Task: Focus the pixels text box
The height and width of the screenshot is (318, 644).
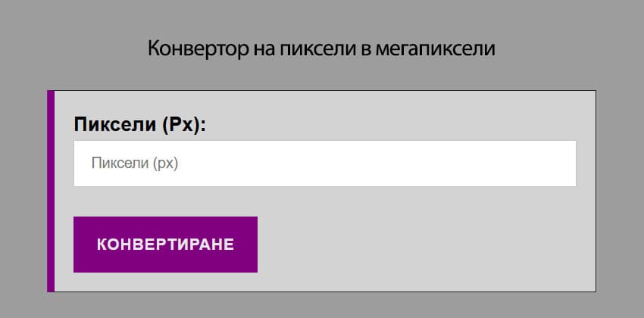Action: point(324,164)
